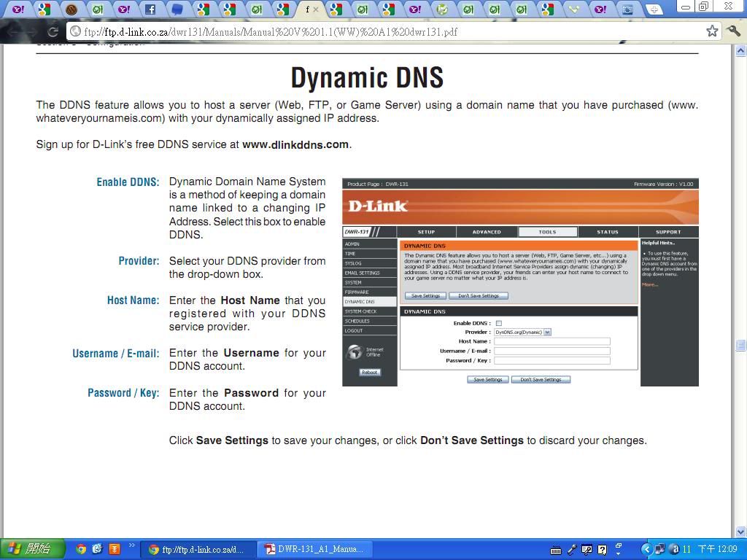The height and width of the screenshot is (560, 747).
Task: Launch Internet Explorer from quick launch
Action: tap(97, 549)
